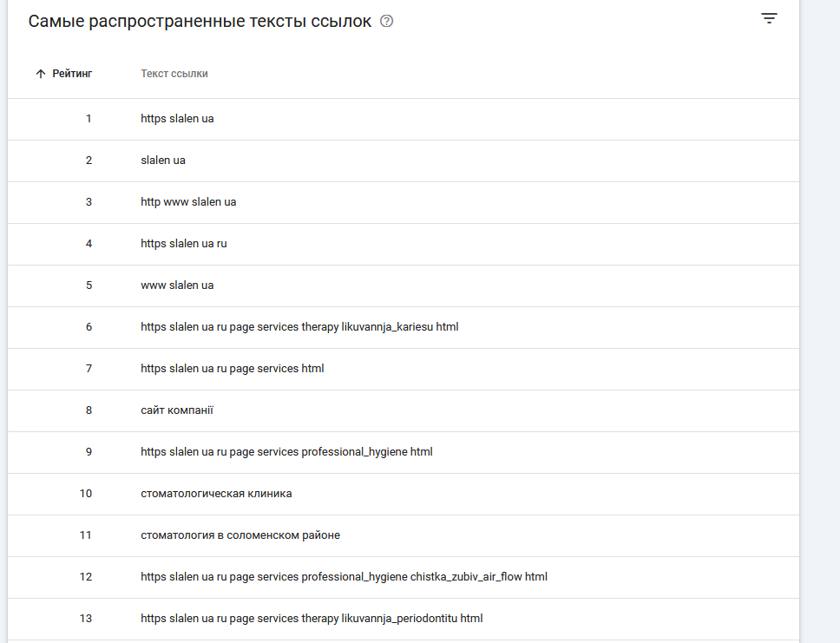Image resolution: width=840 pixels, height=643 pixels.
Task: Click row 4 'https slalen ua ru'
Action: tap(184, 244)
